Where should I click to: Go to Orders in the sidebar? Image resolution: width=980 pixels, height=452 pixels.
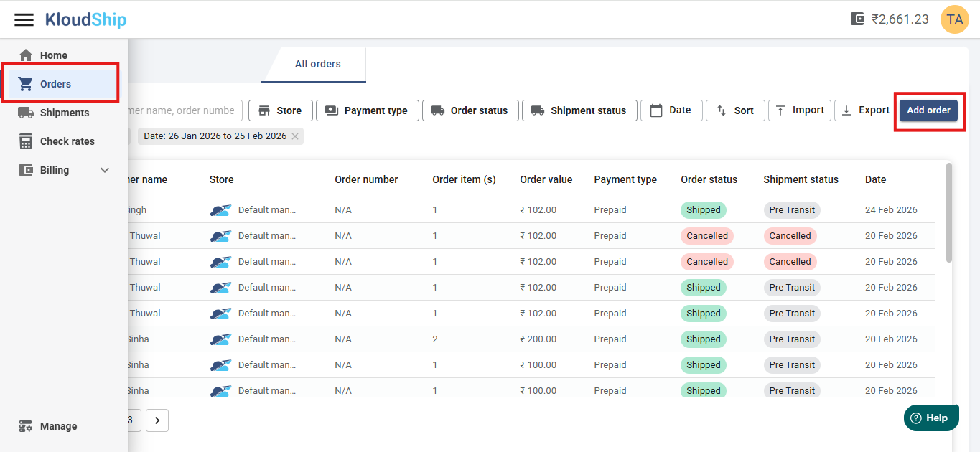pos(55,84)
